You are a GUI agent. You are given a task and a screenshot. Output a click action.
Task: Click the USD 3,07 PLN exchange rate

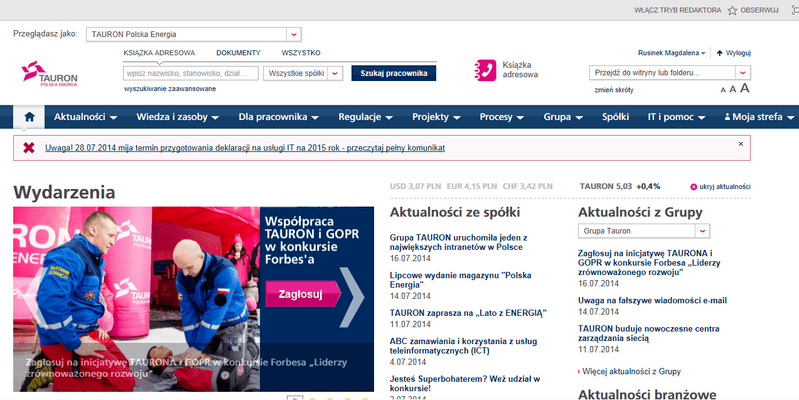[415, 186]
